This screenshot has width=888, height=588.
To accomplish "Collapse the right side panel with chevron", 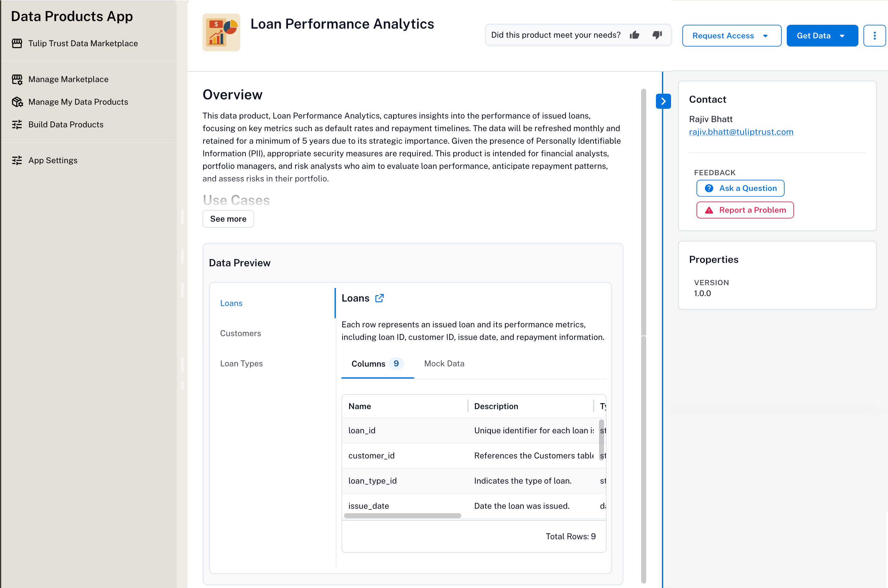I will 663,101.
